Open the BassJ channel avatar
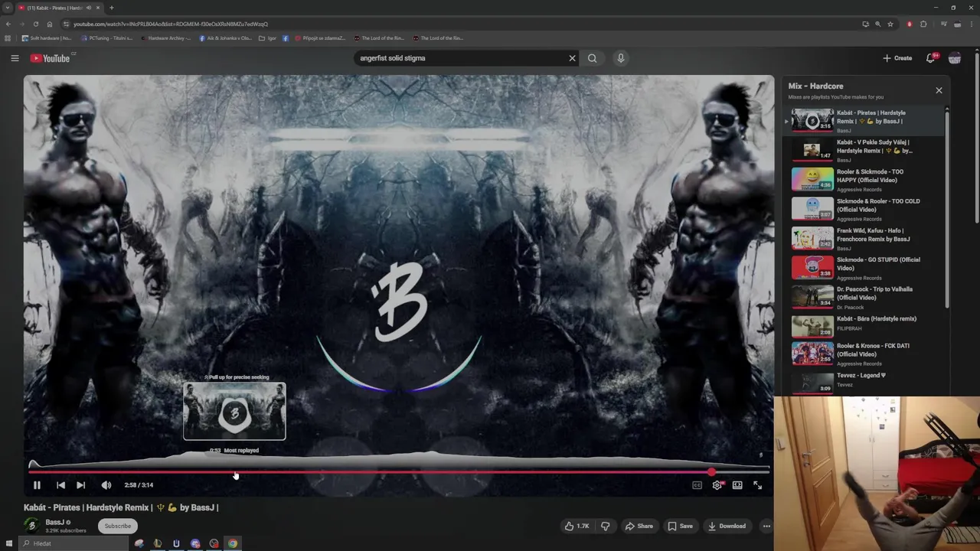980x551 pixels. click(32, 526)
